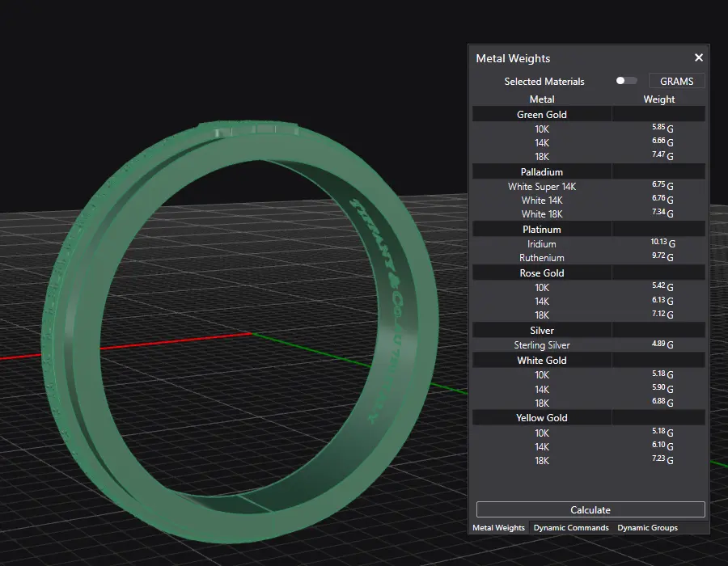This screenshot has width=728, height=566.
Task: Click the GRAMS unit button
Action: [x=676, y=81]
